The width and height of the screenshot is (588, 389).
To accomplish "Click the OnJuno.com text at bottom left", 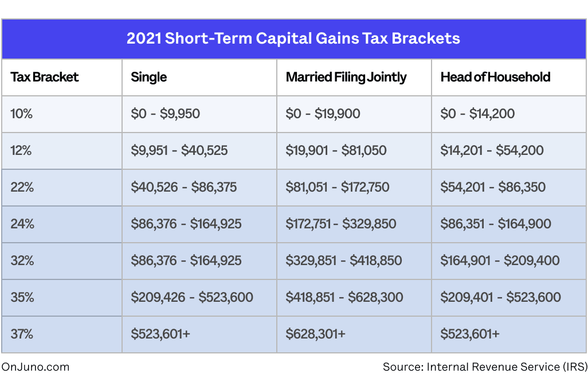I will tap(36, 367).
